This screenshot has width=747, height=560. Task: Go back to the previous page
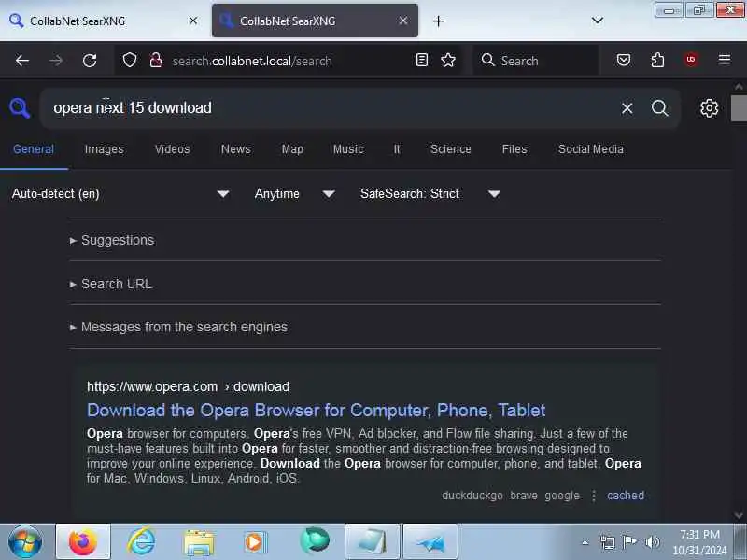click(x=22, y=61)
